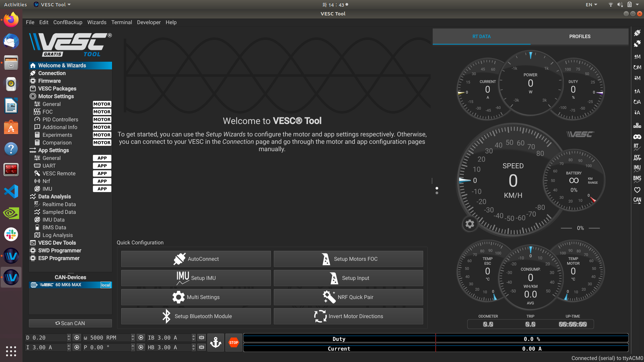
Task: Open FOC motor settings page
Action: (x=70, y=112)
